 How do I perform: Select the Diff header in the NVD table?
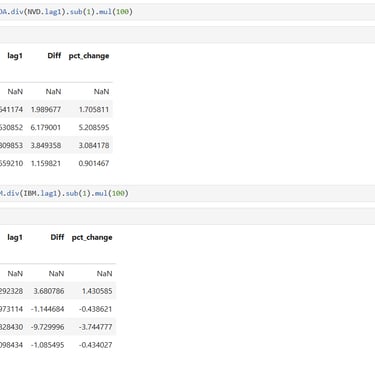tap(54, 56)
